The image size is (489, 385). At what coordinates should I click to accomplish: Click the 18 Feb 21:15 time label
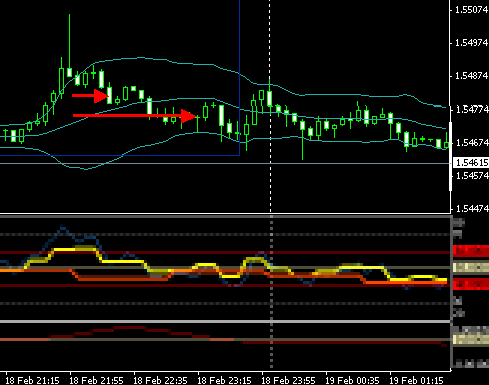pyautogui.click(x=33, y=380)
